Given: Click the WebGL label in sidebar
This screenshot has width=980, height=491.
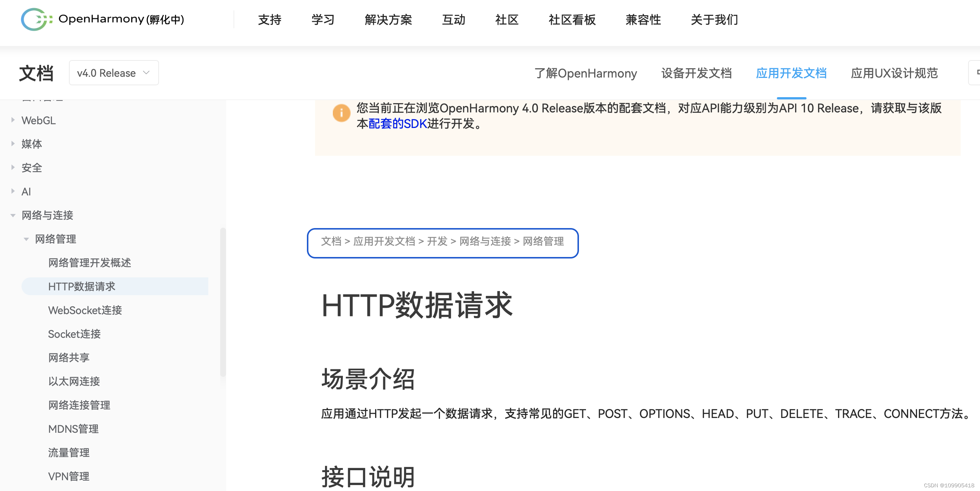Looking at the screenshot, I should click(39, 120).
